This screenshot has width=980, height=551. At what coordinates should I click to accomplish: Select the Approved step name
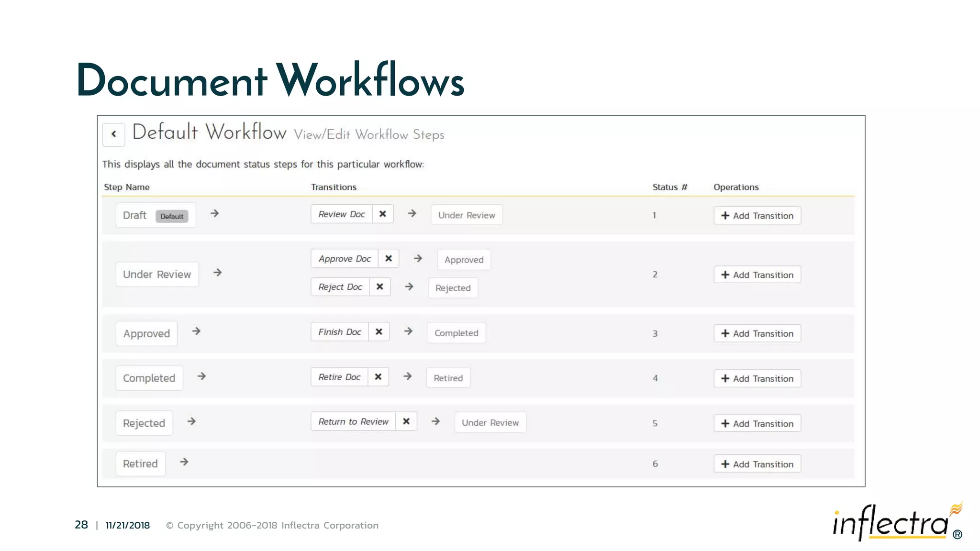(x=146, y=333)
